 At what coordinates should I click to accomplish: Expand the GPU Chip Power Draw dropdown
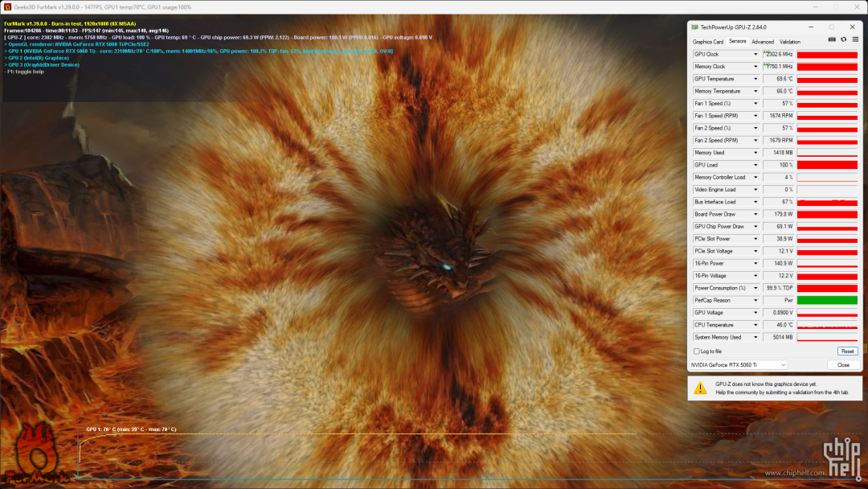(x=755, y=227)
